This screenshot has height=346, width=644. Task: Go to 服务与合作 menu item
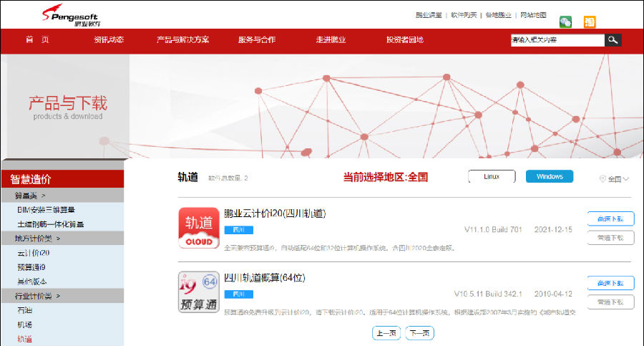(255, 40)
